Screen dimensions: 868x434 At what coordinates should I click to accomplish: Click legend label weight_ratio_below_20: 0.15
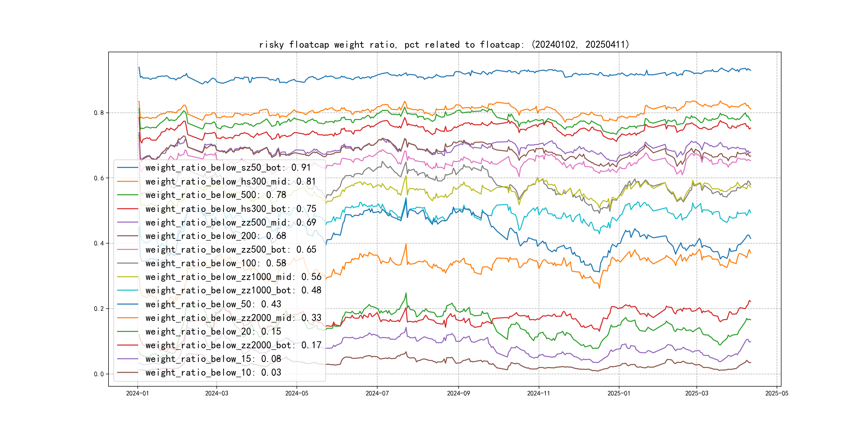(x=213, y=332)
